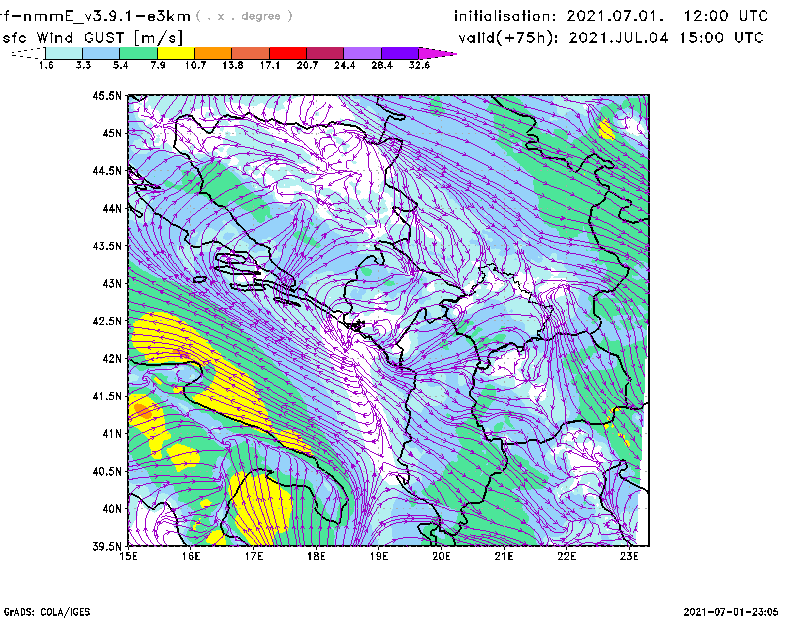The width and height of the screenshot is (800, 618).
Task: Click the 41N latitude label
Action: (112, 433)
